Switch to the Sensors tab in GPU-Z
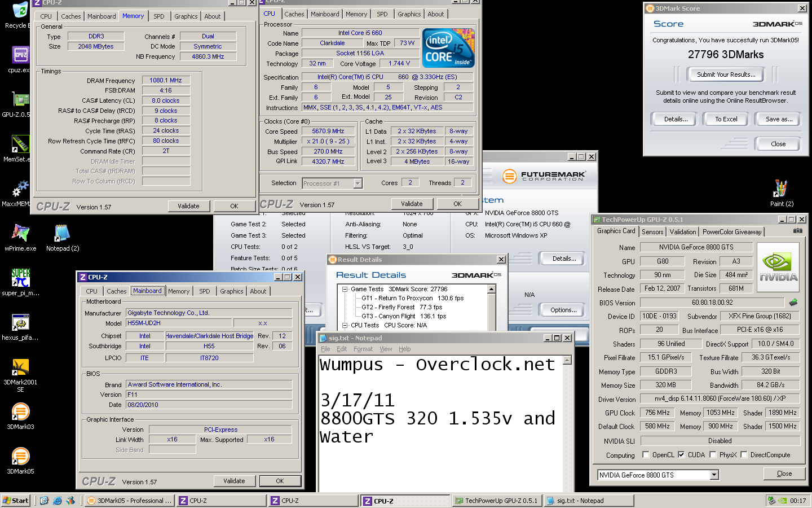The width and height of the screenshot is (812, 508). tap(652, 232)
